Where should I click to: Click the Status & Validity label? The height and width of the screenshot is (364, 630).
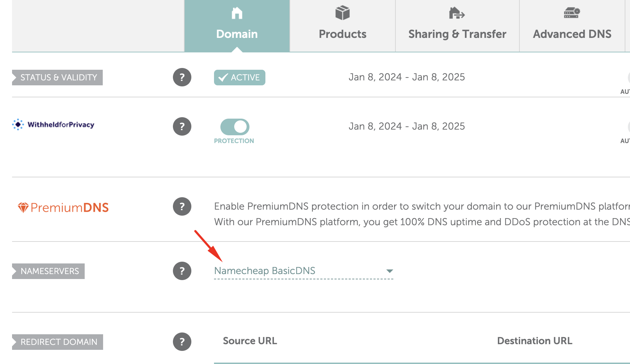(x=58, y=78)
